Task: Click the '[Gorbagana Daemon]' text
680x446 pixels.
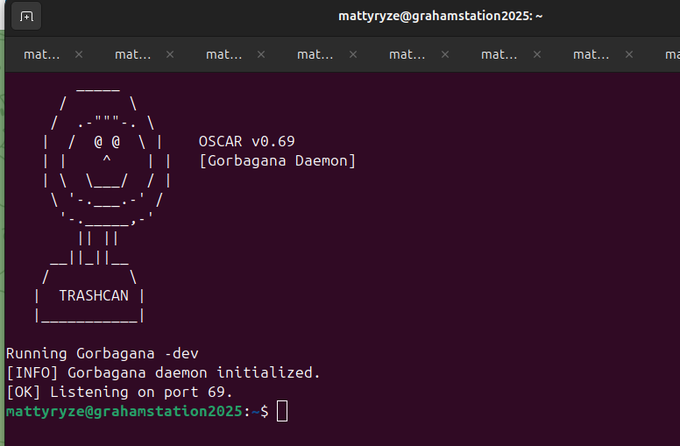Action: tap(277, 161)
